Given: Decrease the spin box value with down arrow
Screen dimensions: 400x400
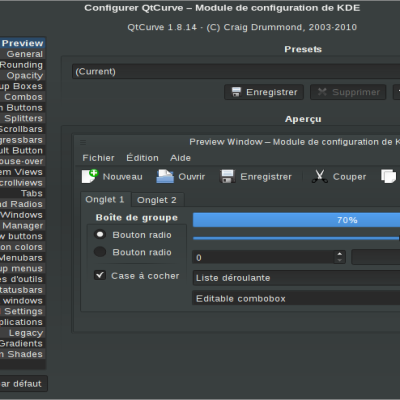Looking at the screenshot, I should coord(339,260).
